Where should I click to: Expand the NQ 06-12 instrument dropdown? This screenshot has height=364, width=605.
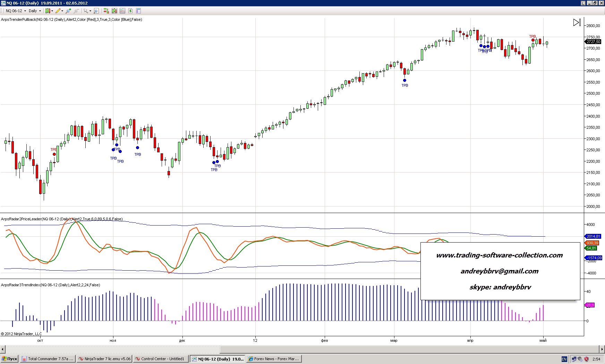pos(25,11)
